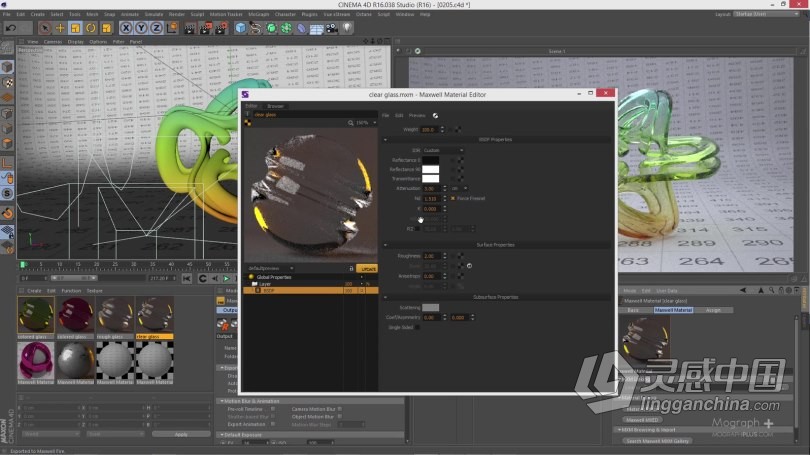Toggle the Force Fresnel checkbox

coord(453,198)
